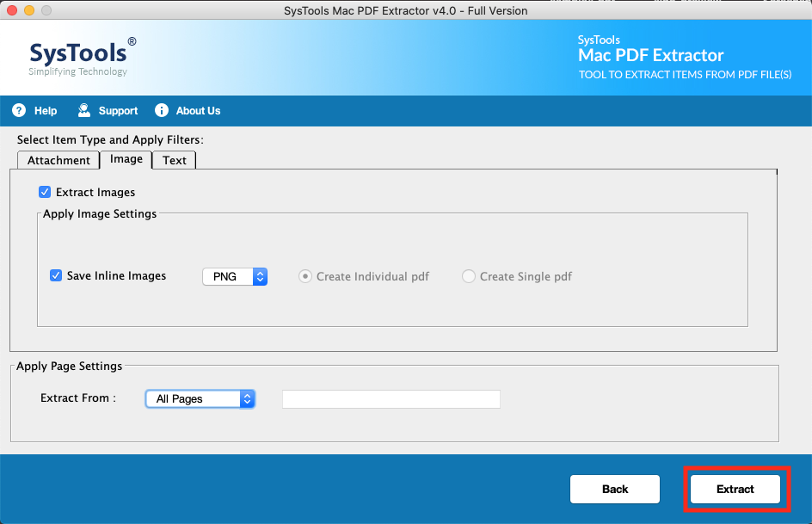
Task: Uncheck the Extract Images checkbox
Action: tap(45, 192)
